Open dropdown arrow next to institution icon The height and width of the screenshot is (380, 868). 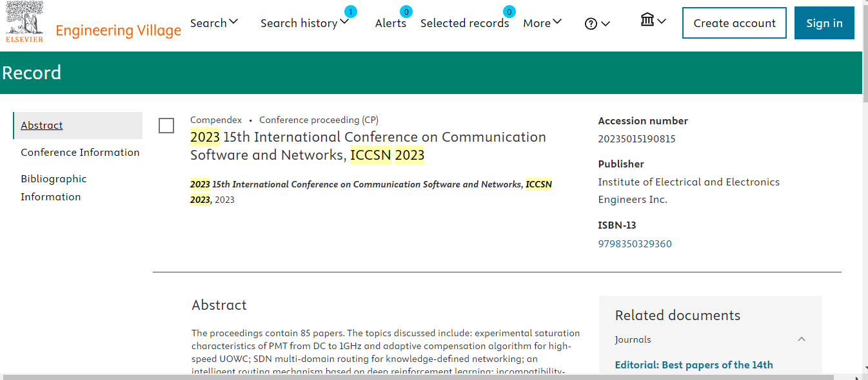tap(662, 21)
